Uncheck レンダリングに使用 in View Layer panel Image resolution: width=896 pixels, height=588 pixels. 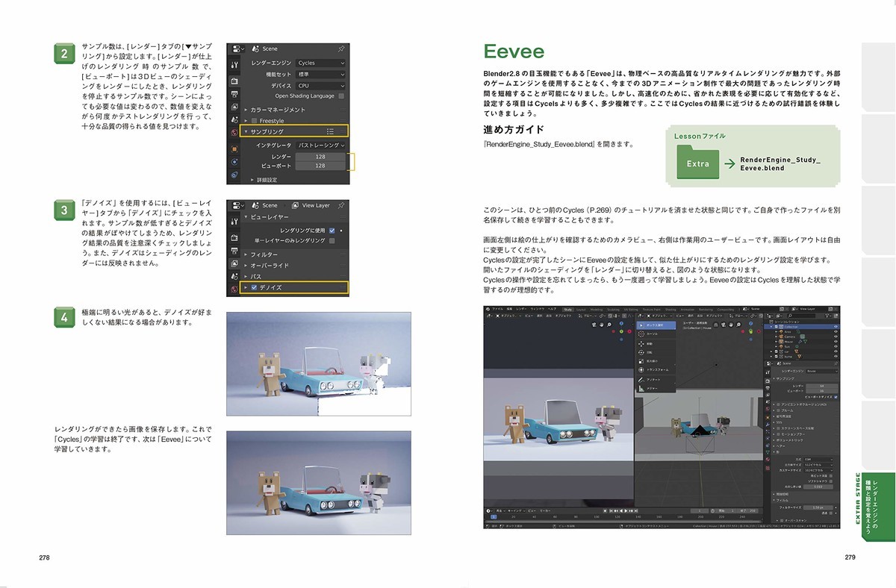pyautogui.click(x=332, y=231)
